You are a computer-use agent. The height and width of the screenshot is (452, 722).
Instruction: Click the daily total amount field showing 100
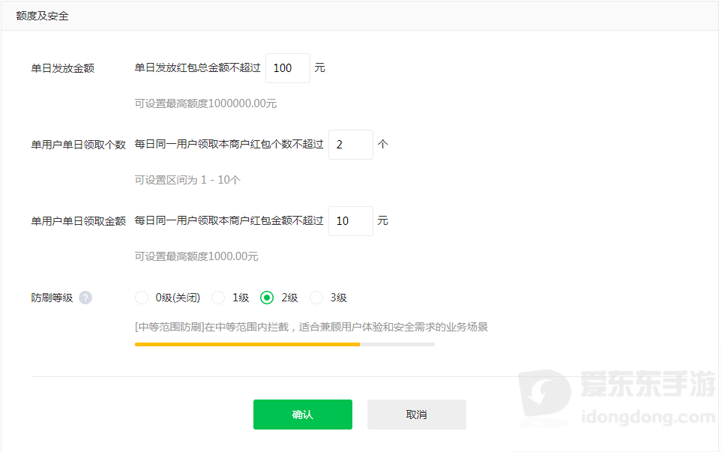(288, 68)
